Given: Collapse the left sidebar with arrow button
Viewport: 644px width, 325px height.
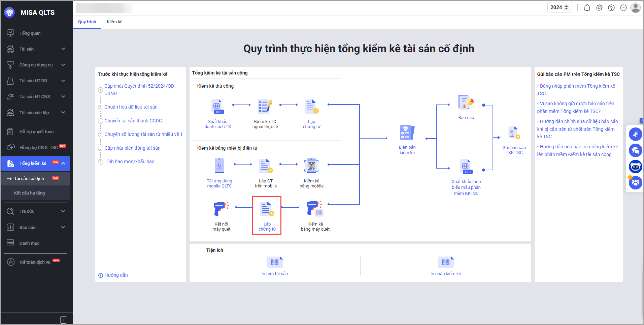Looking at the screenshot, I should point(64,320).
